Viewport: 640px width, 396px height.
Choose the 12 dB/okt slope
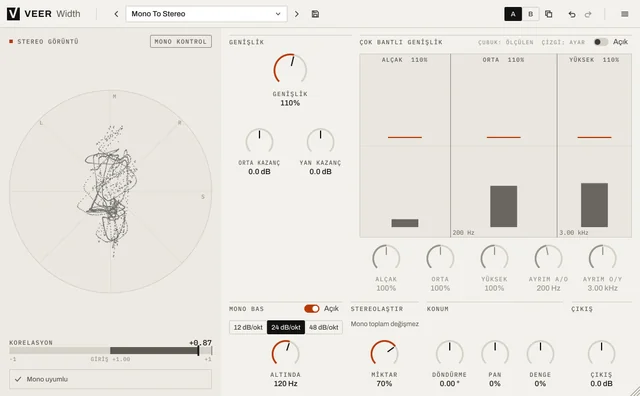(x=248, y=327)
